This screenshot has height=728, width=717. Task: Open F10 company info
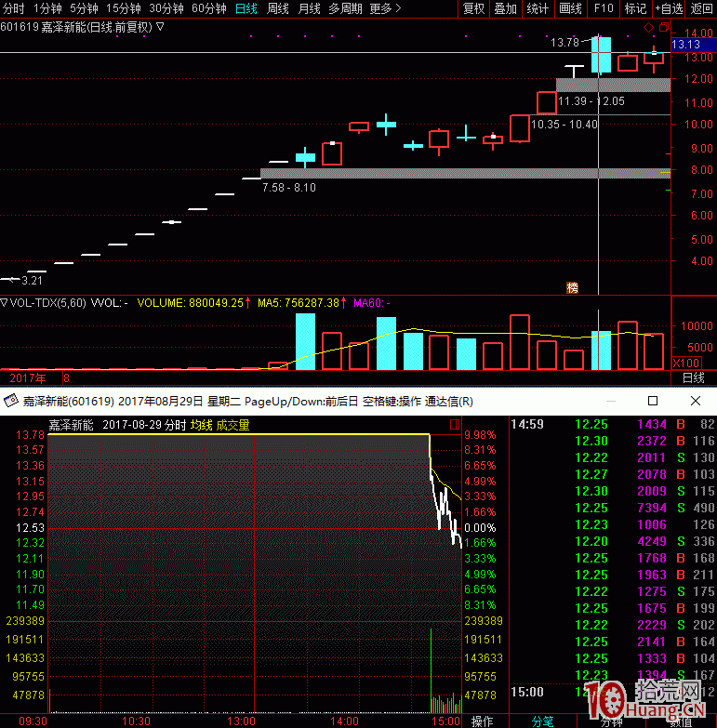coord(604,8)
